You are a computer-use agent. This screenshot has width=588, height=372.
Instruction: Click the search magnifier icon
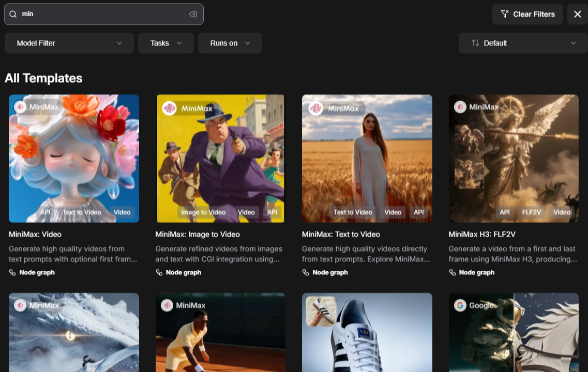click(13, 14)
